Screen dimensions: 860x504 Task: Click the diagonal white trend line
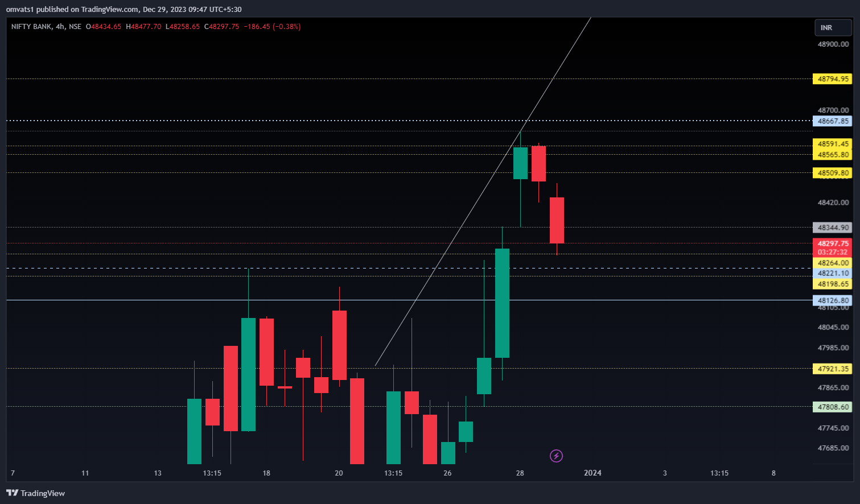pos(483,192)
